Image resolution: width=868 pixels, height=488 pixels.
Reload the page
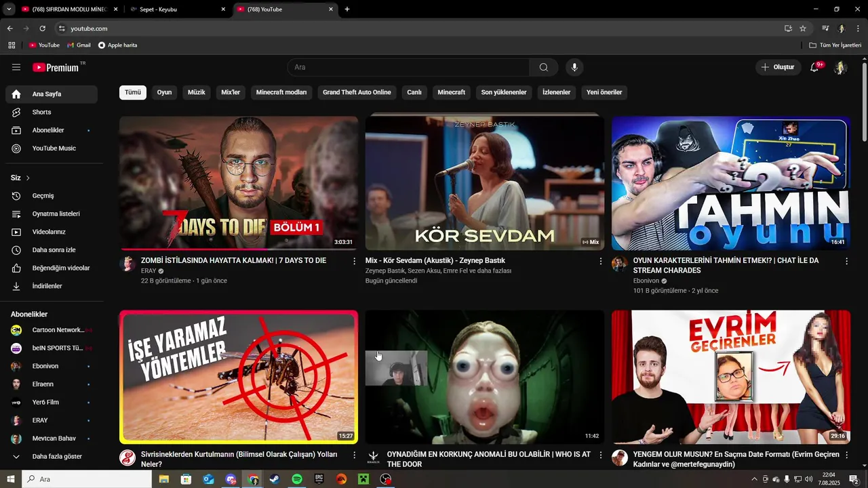(x=42, y=28)
